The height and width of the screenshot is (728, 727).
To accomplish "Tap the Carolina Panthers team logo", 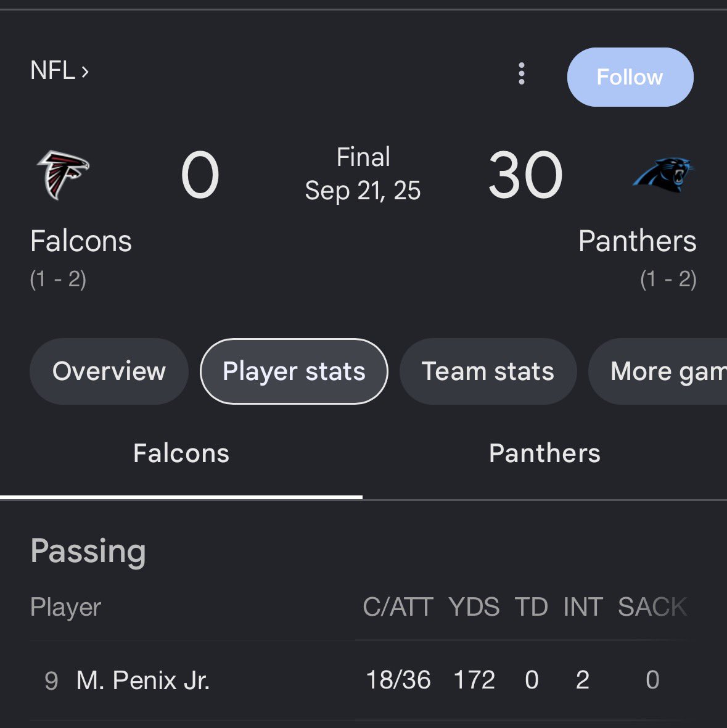I will (x=663, y=175).
